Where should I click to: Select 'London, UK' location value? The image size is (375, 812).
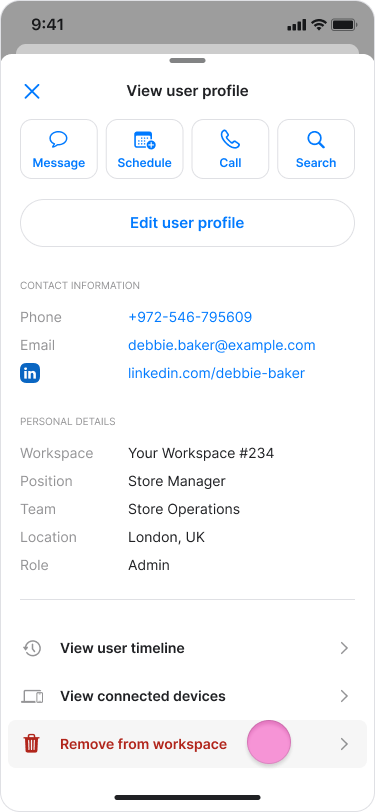[166, 538]
